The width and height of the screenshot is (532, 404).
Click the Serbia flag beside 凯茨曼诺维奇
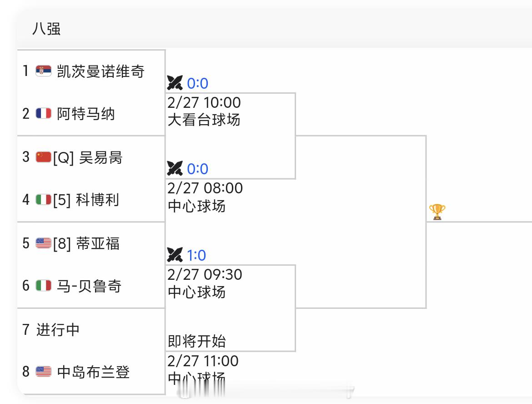[42, 71]
